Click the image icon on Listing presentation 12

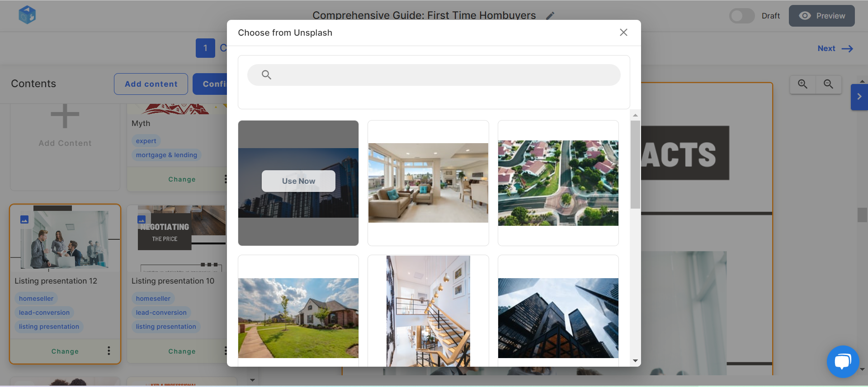pyautogui.click(x=24, y=219)
